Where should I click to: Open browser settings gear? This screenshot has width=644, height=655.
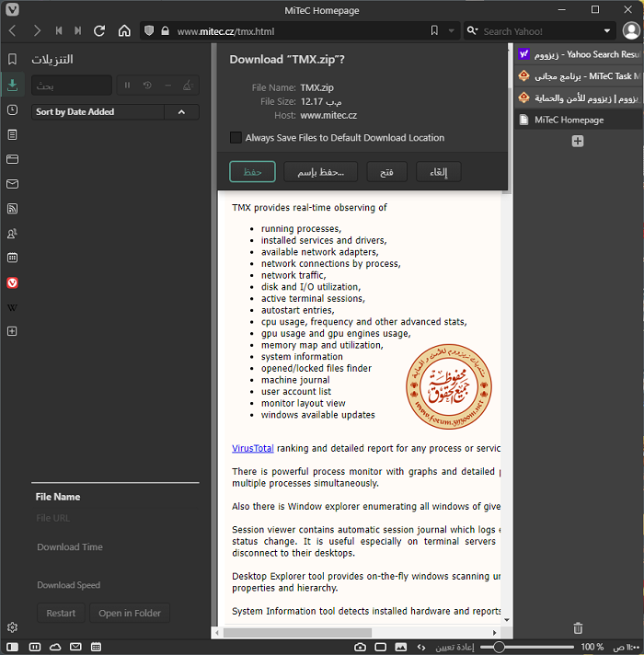13,627
